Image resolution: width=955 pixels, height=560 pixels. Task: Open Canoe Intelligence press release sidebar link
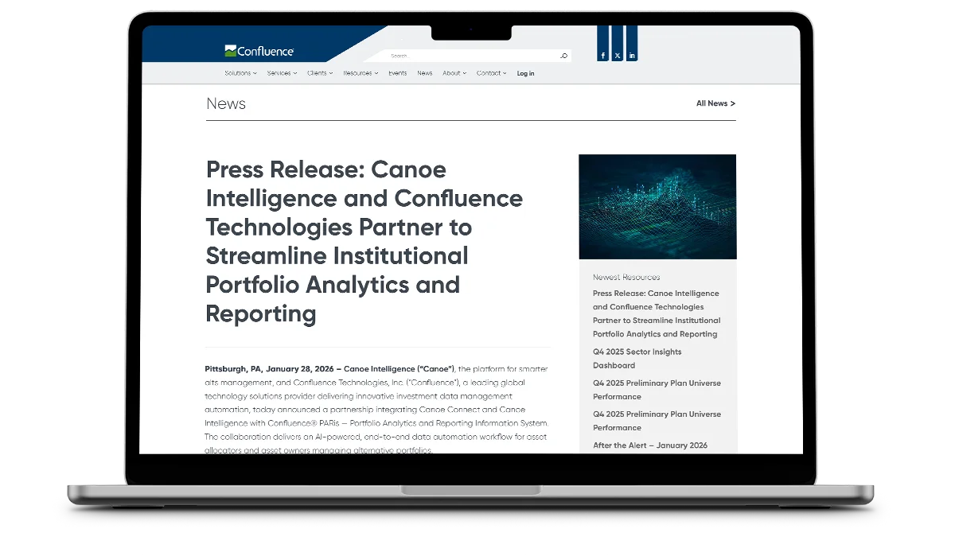click(x=656, y=313)
